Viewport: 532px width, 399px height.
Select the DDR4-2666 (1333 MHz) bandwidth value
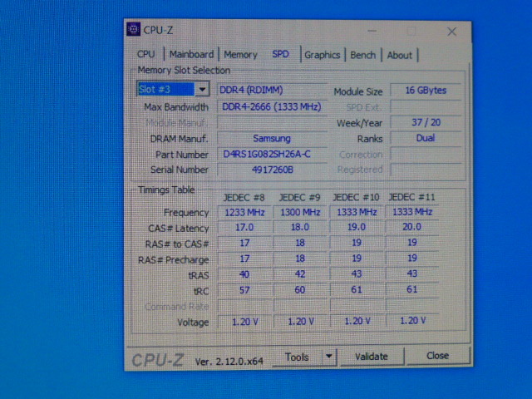(272, 107)
